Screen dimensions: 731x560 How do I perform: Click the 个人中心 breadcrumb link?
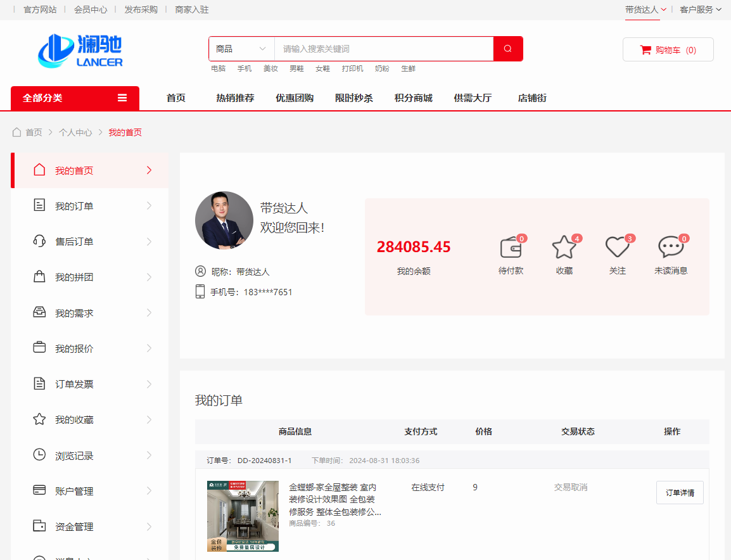pyautogui.click(x=75, y=132)
